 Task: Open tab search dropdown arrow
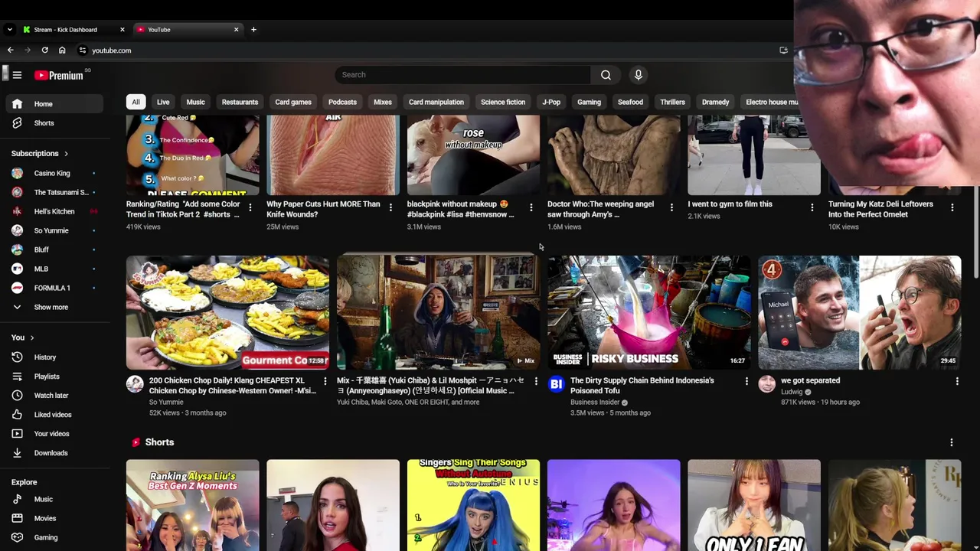point(9,30)
